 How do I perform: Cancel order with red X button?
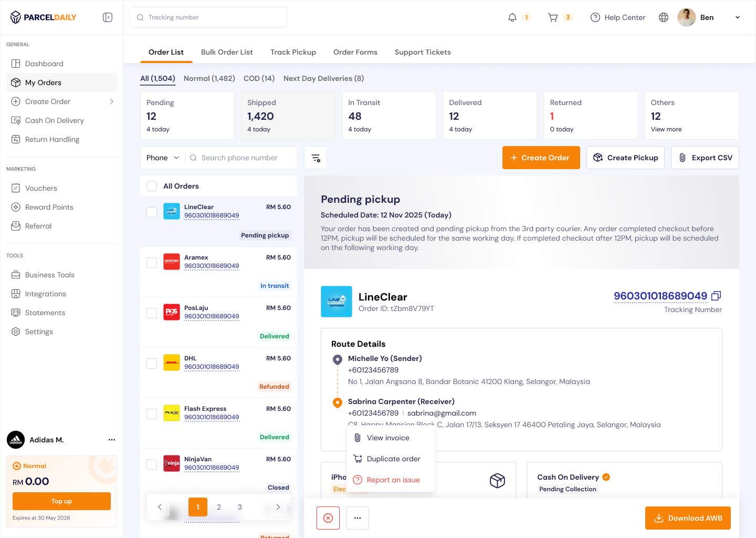pos(328,518)
